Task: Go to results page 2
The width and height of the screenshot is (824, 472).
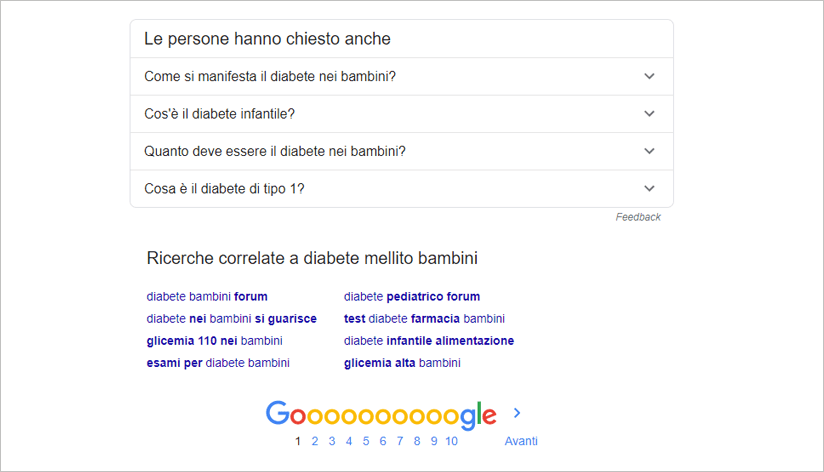Action: pos(315,441)
